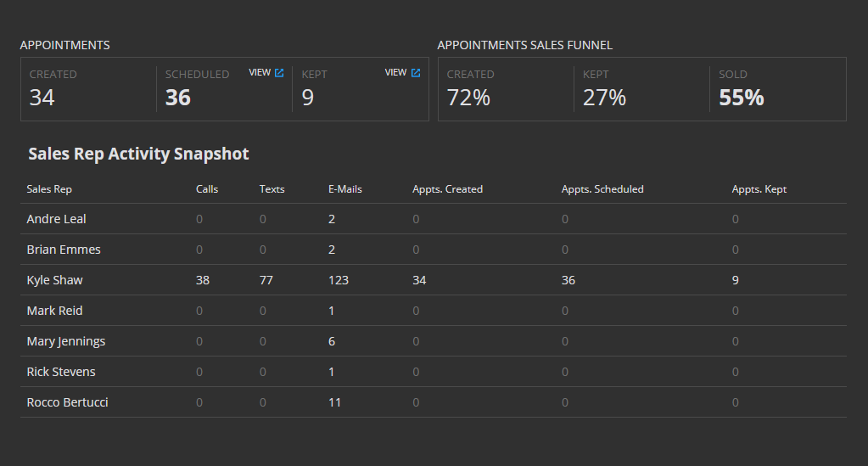The width and height of the screenshot is (868, 466).
Task: Click the external-link icon in the Kept card
Action: coord(416,73)
